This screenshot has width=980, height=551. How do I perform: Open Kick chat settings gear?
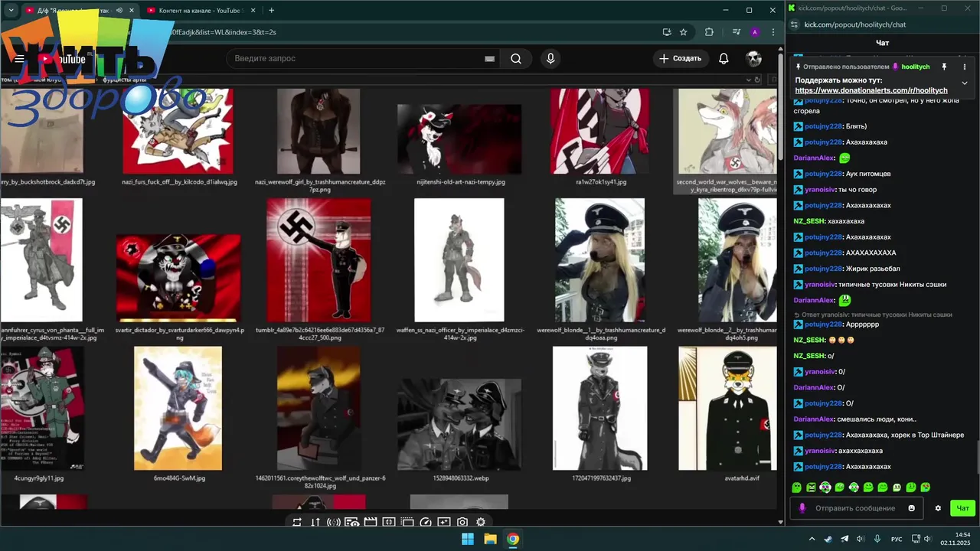pos(938,508)
